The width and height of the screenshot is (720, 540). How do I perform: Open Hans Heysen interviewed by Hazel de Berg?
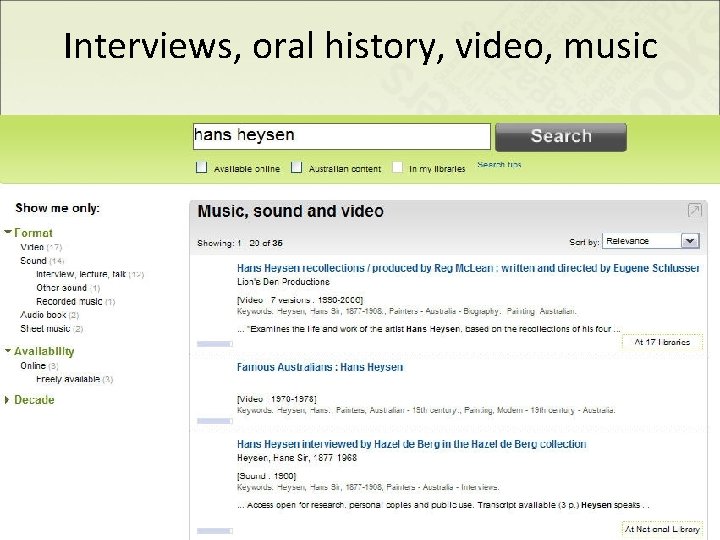click(411, 444)
